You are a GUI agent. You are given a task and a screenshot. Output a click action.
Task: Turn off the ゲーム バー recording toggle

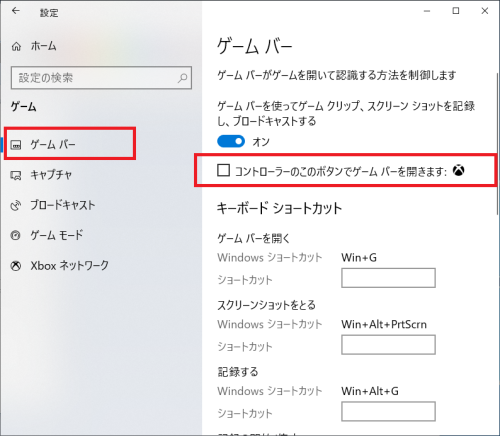click(231, 141)
